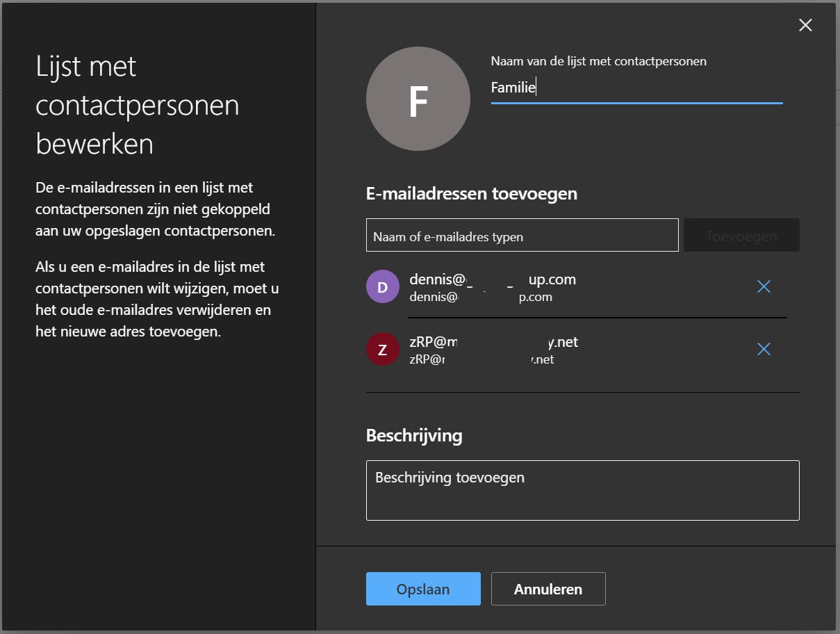Click the smaller dennis@ email address line

click(480, 297)
